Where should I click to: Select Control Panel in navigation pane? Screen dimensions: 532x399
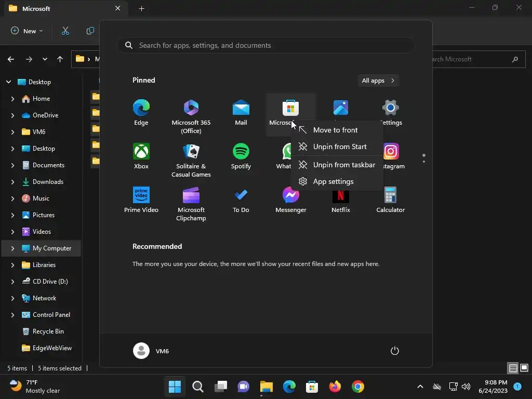pyautogui.click(x=51, y=315)
